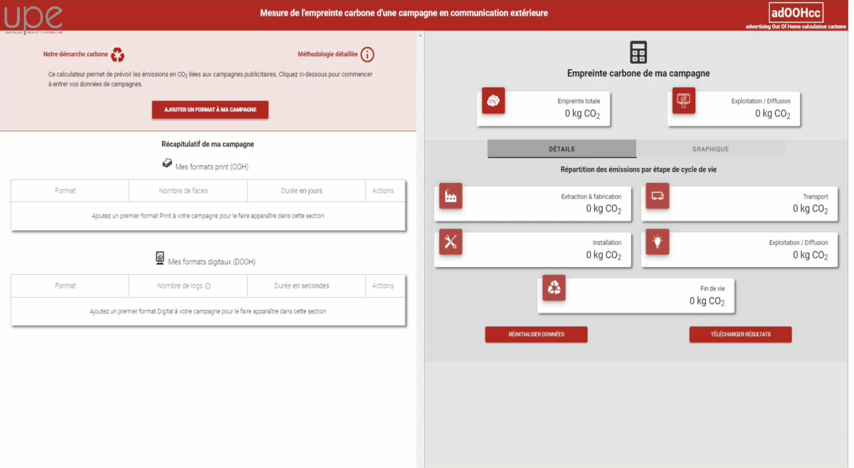
Task: Click the info icon next to Nombre de logs
Action: (x=208, y=286)
